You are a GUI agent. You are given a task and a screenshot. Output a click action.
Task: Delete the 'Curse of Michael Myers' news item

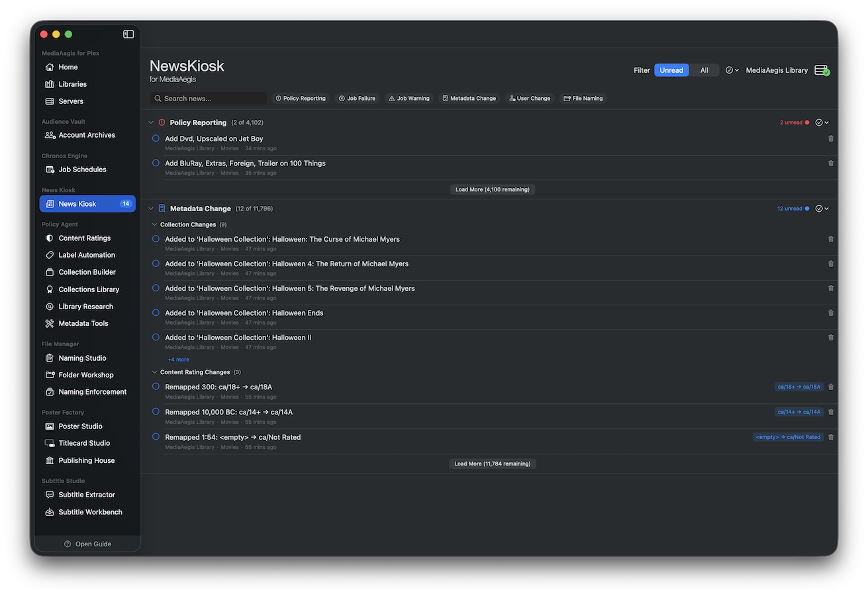point(831,239)
